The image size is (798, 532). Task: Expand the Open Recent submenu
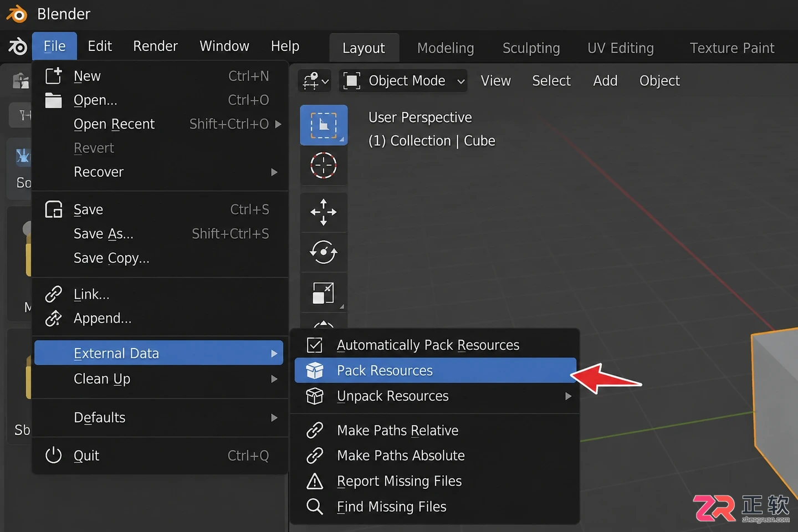(278, 124)
